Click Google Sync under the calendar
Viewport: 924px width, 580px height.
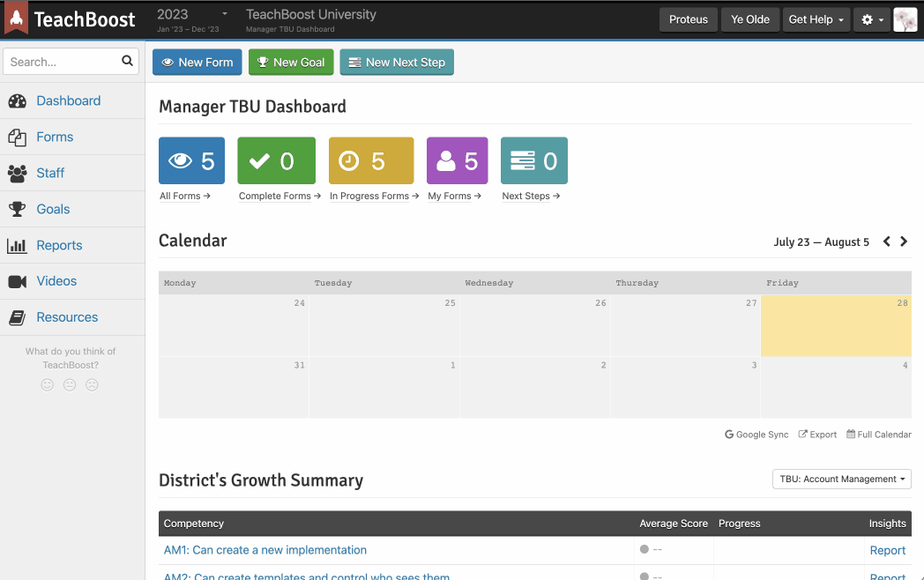click(756, 435)
